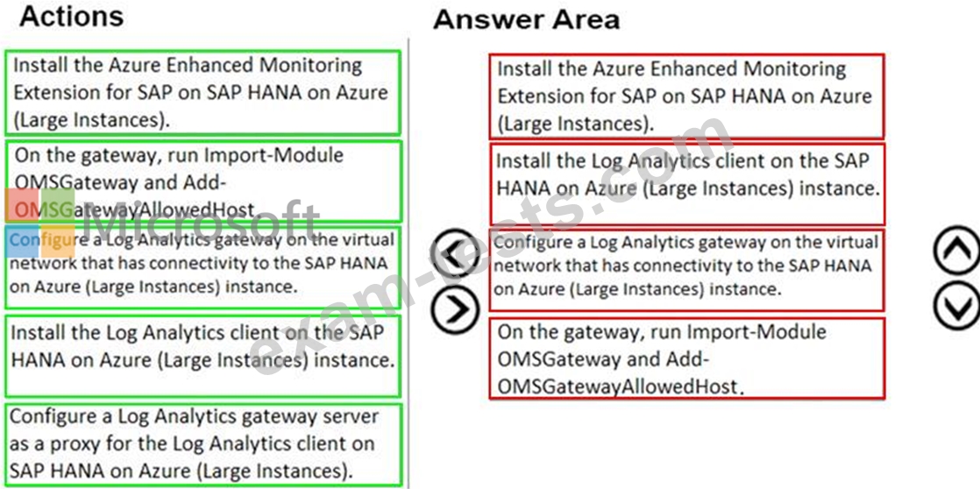Select 'Install the Log Analytics client' in Actions
Screen dimensions: 980x489
(202, 347)
